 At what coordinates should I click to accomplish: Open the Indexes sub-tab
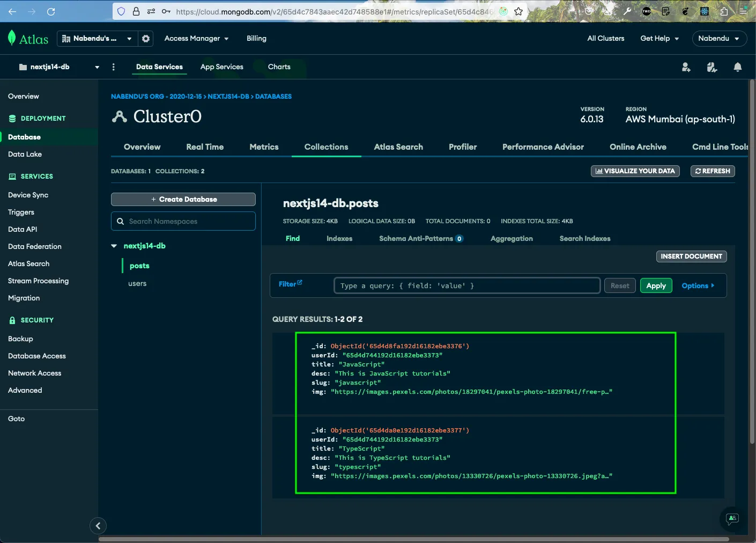[339, 239]
